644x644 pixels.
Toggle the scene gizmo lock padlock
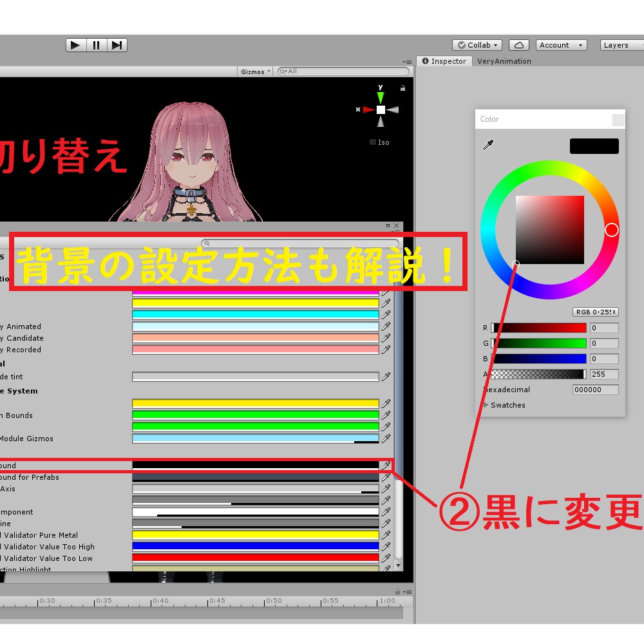pos(402,88)
